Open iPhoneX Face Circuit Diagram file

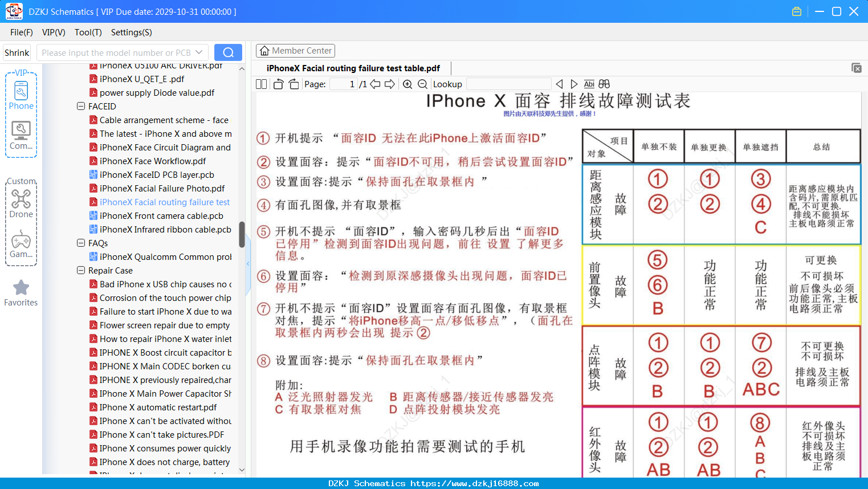tap(160, 148)
